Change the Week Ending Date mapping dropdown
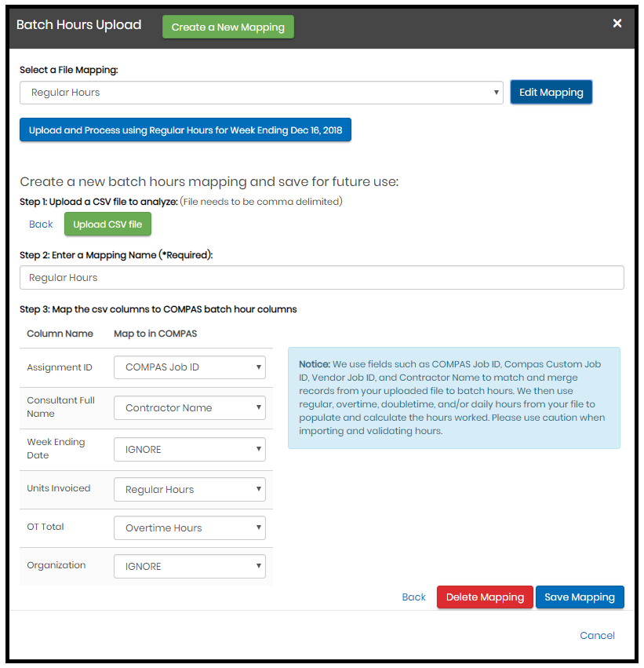This screenshot has width=644, height=668. click(x=190, y=450)
